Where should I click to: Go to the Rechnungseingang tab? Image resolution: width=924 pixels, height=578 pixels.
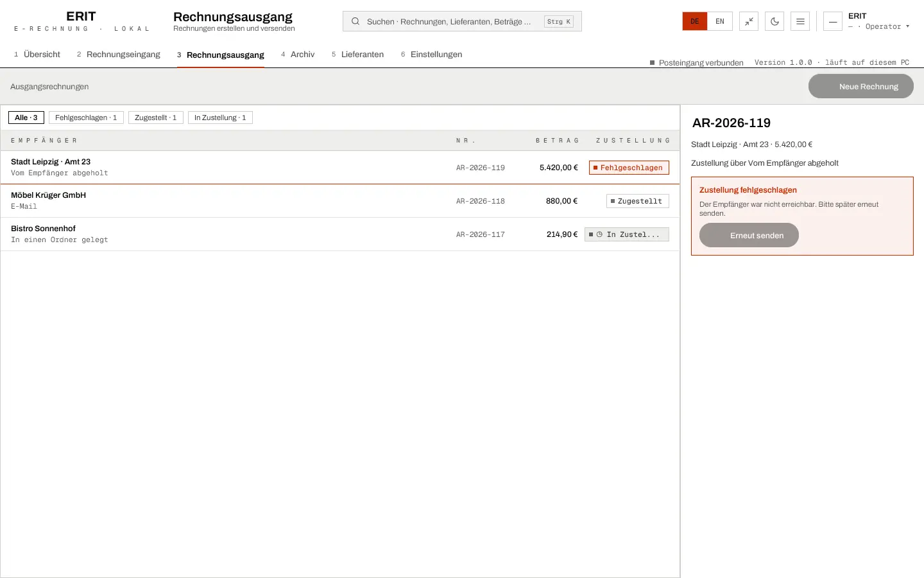click(119, 55)
